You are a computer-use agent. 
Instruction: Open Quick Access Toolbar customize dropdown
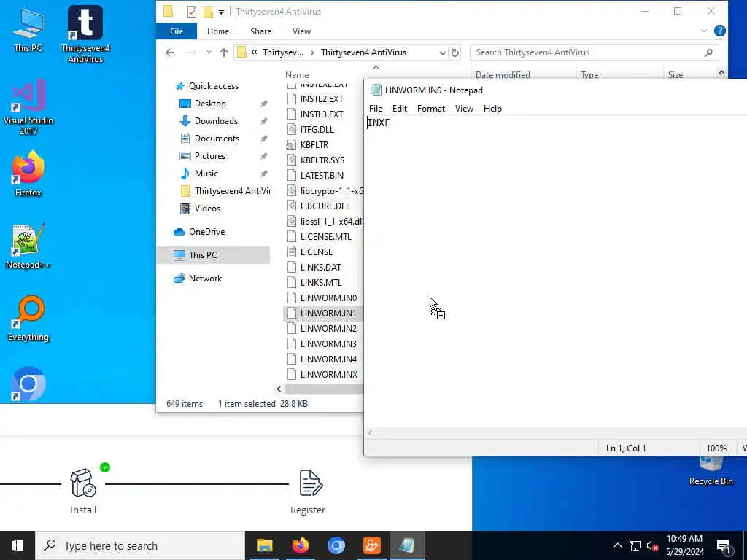click(221, 12)
